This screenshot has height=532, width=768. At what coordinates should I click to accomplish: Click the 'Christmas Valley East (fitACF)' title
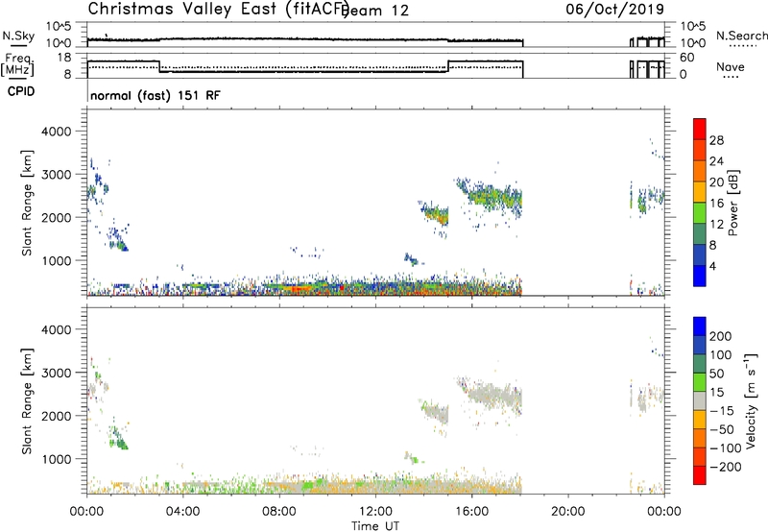pos(218,9)
